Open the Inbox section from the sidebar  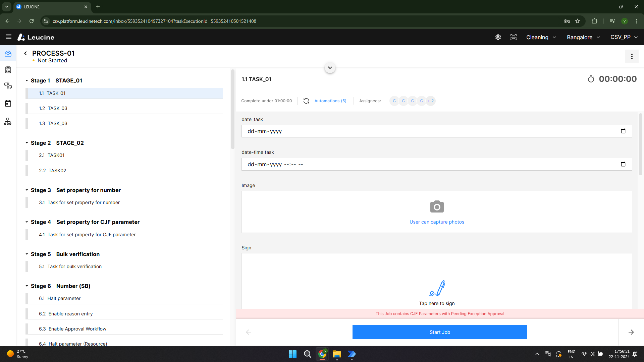click(8, 54)
